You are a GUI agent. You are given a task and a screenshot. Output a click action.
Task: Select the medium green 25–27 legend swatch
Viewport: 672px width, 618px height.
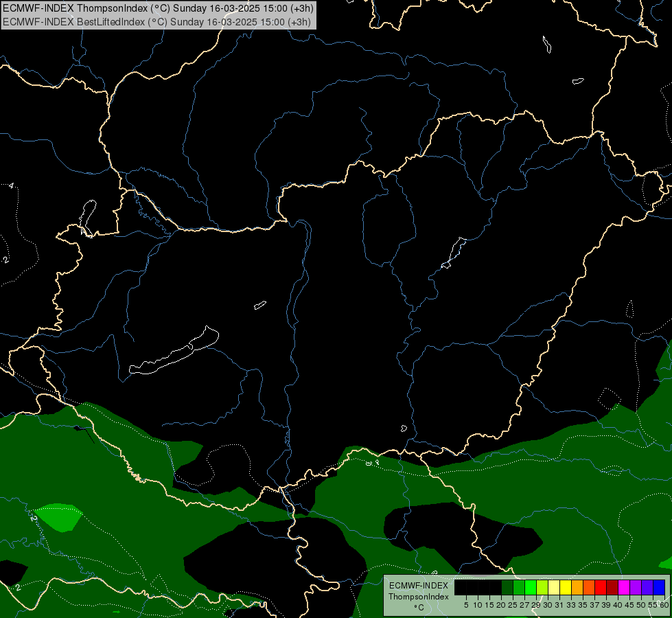(x=519, y=587)
